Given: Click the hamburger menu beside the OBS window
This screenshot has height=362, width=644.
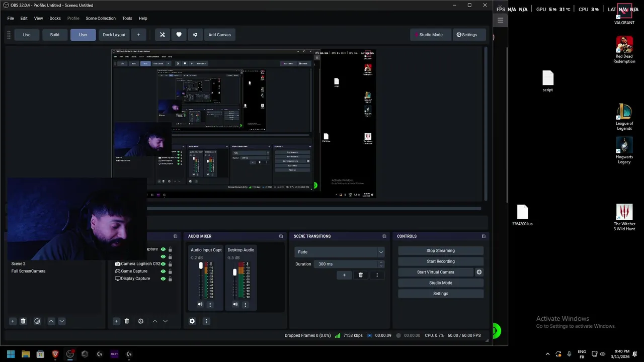Looking at the screenshot, I should [500, 20].
